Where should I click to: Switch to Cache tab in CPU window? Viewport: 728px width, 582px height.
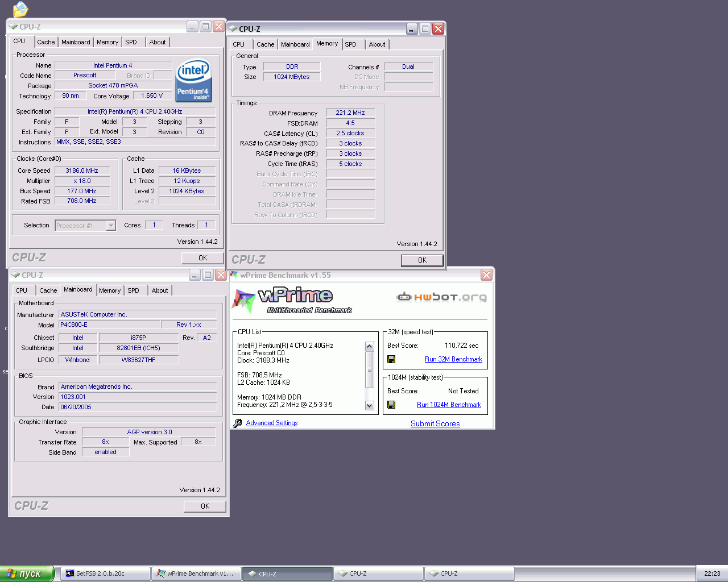tap(46, 42)
